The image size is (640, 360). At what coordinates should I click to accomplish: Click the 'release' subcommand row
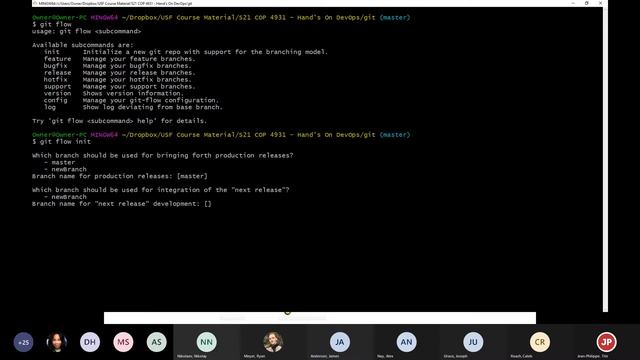coord(120,73)
